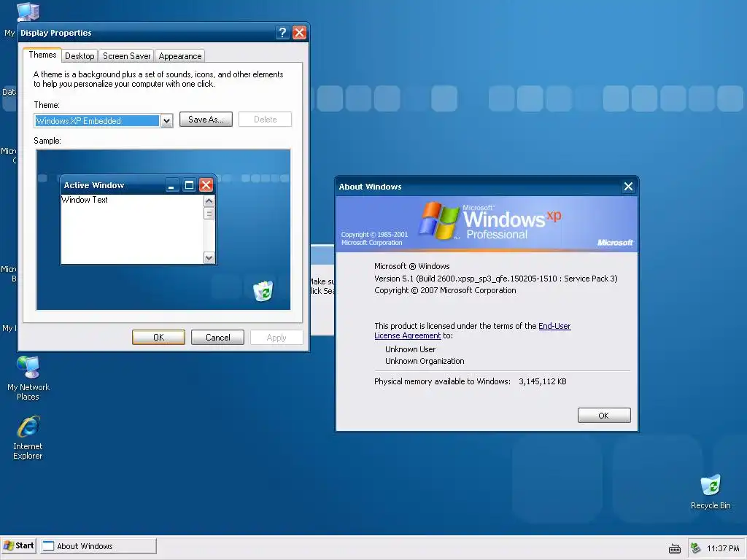Click the greyed-out Delete button
747x560 pixels.
[x=265, y=120]
